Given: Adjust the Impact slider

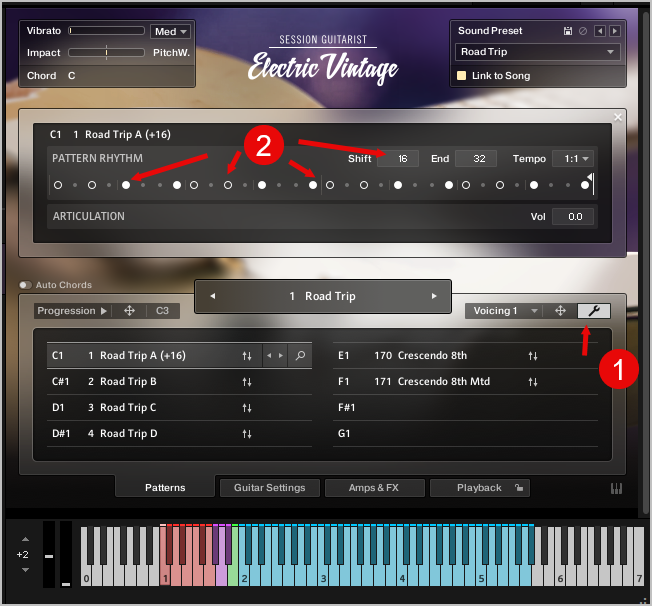Looking at the screenshot, I should point(106,52).
